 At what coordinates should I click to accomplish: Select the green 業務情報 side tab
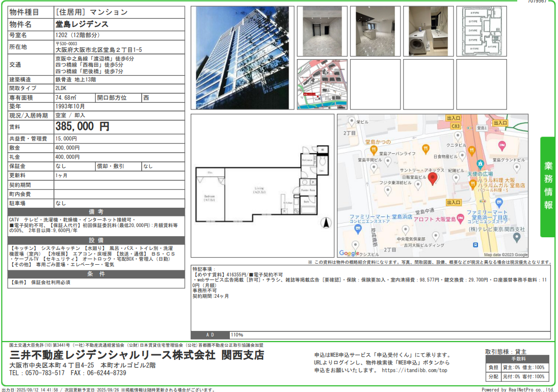(x=548, y=186)
